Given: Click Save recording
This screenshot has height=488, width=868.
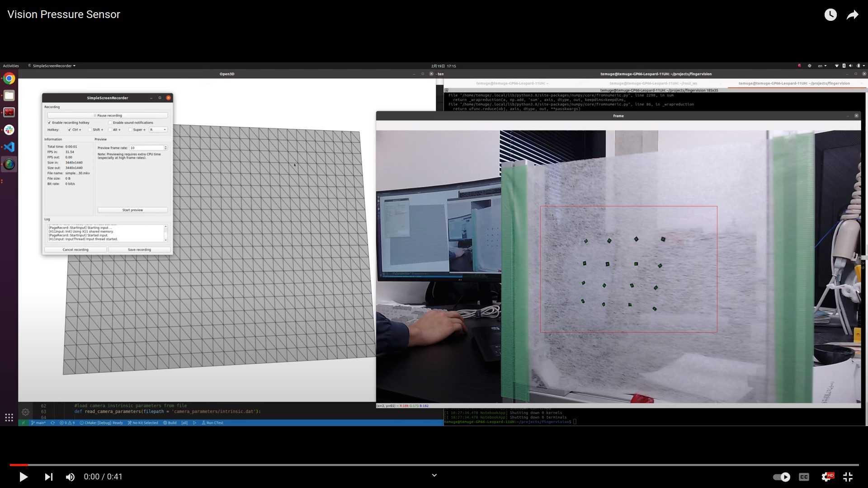Looking at the screenshot, I should click(x=139, y=249).
